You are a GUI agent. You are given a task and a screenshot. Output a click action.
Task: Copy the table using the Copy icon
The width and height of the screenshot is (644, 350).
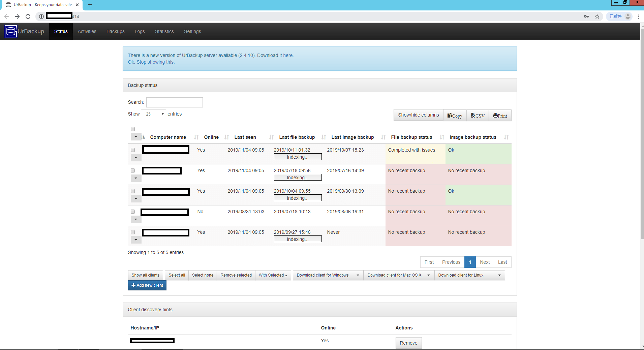(x=454, y=115)
